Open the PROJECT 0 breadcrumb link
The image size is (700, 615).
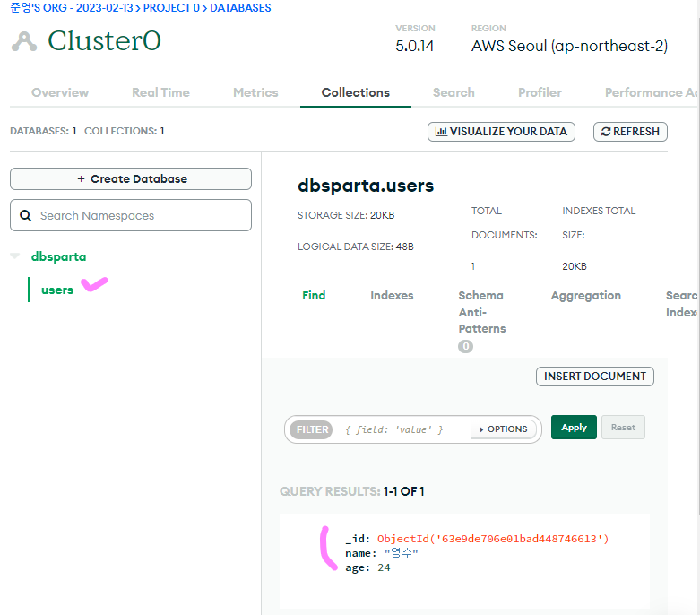[x=171, y=8]
